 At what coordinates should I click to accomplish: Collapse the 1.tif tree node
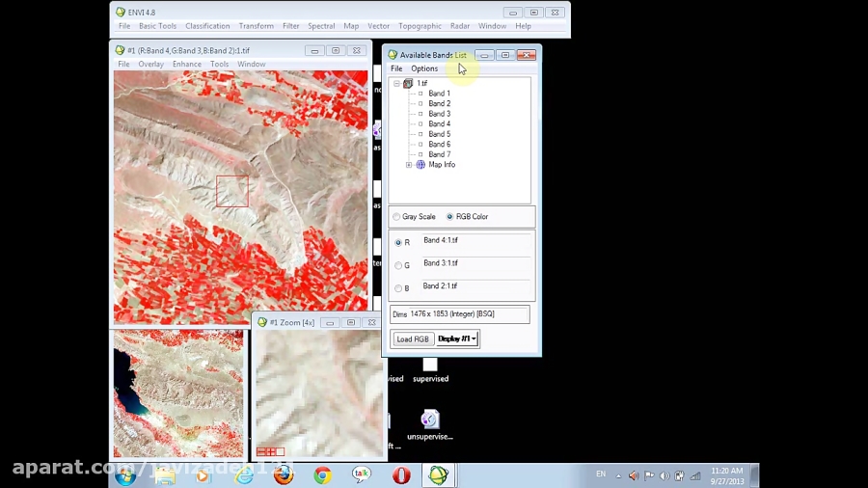(x=396, y=84)
